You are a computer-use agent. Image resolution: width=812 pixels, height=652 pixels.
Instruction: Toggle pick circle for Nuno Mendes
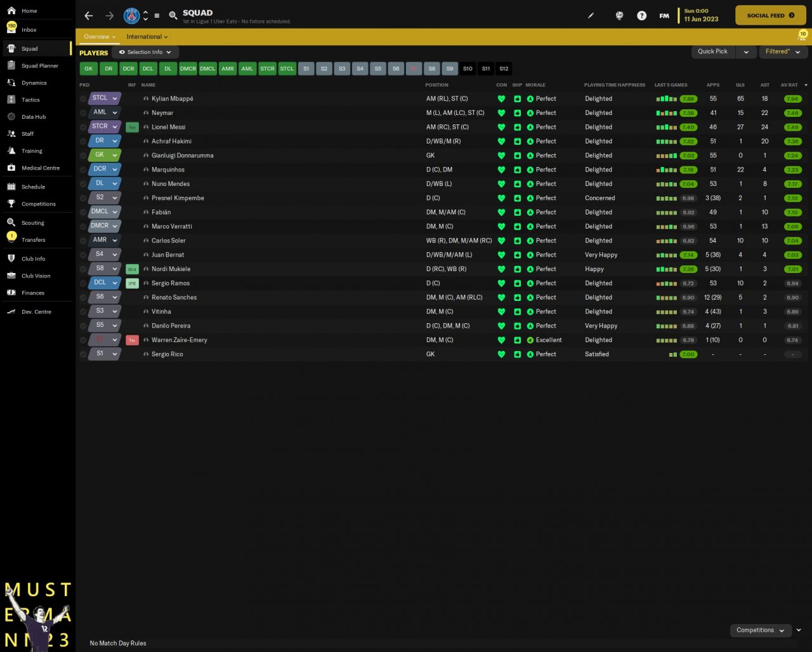click(83, 184)
